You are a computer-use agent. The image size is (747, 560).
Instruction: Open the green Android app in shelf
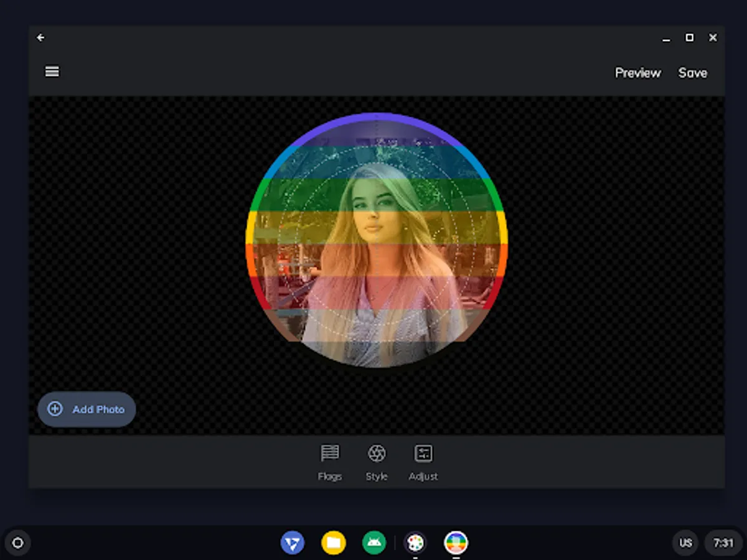[374, 543]
